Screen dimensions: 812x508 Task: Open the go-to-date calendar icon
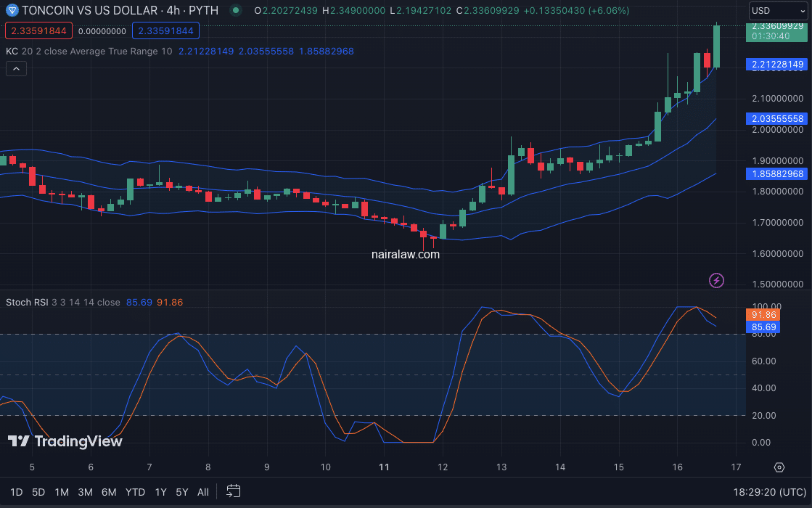(x=233, y=491)
